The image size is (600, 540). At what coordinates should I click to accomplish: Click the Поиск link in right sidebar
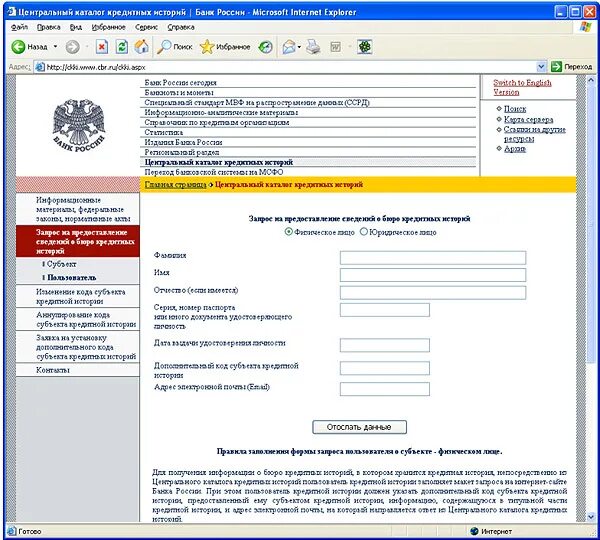(515, 109)
